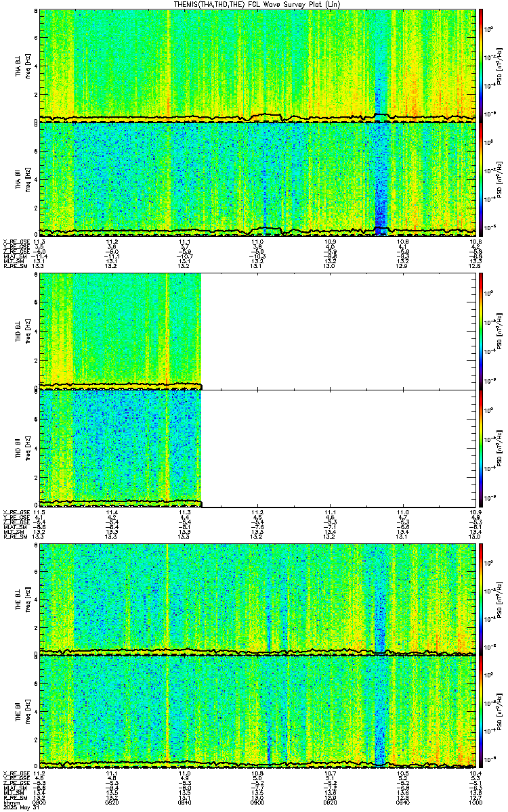Click the THD B⊥ spectrogram data region
The image size is (508, 812).
click(121, 330)
